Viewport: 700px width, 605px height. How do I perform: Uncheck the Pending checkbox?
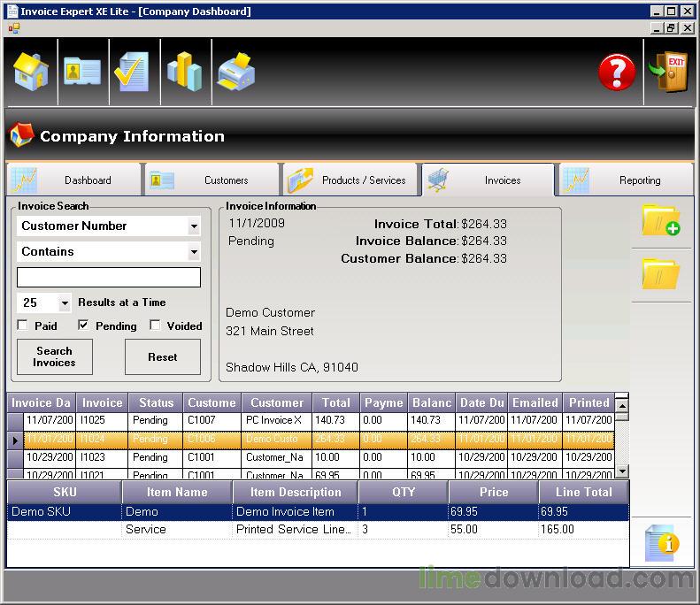tap(84, 325)
